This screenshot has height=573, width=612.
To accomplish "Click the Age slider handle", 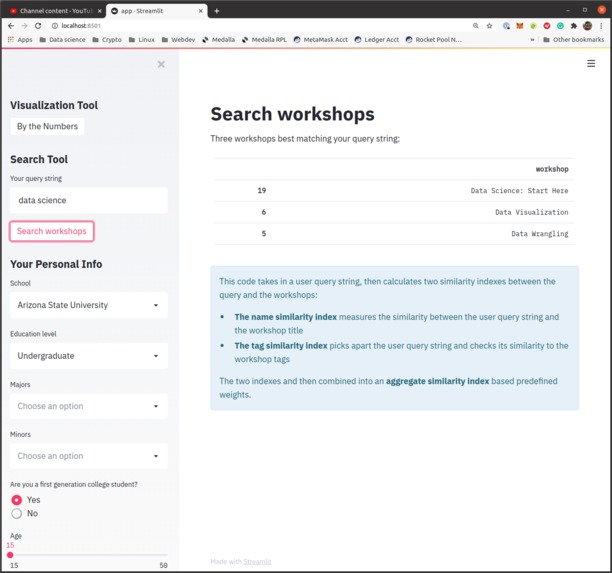I will click(10, 555).
